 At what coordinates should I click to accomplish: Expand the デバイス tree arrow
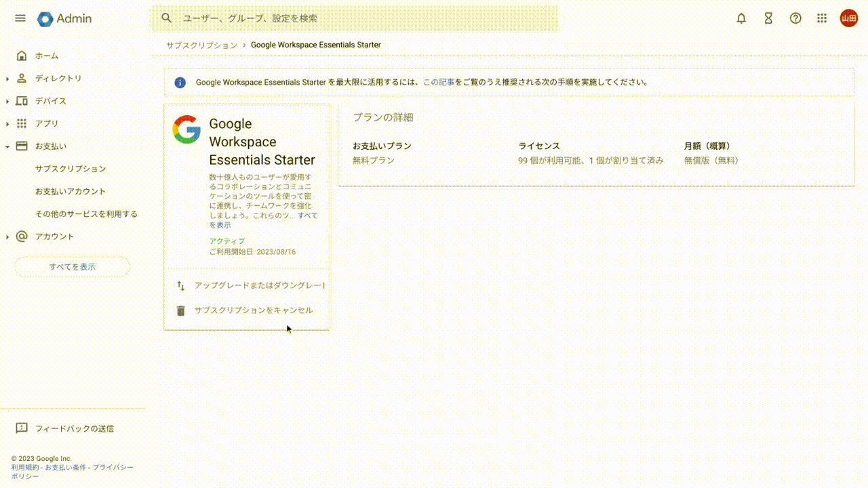tap(7, 101)
